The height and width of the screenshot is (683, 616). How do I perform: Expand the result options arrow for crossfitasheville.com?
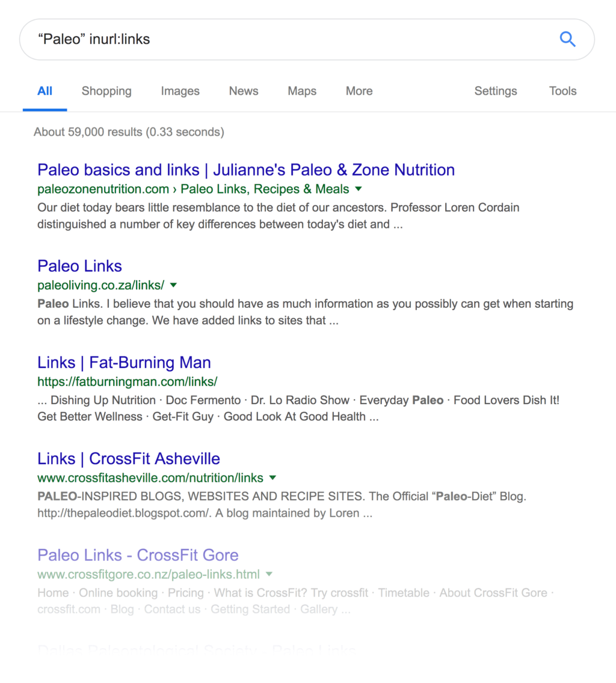(x=273, y=478)
